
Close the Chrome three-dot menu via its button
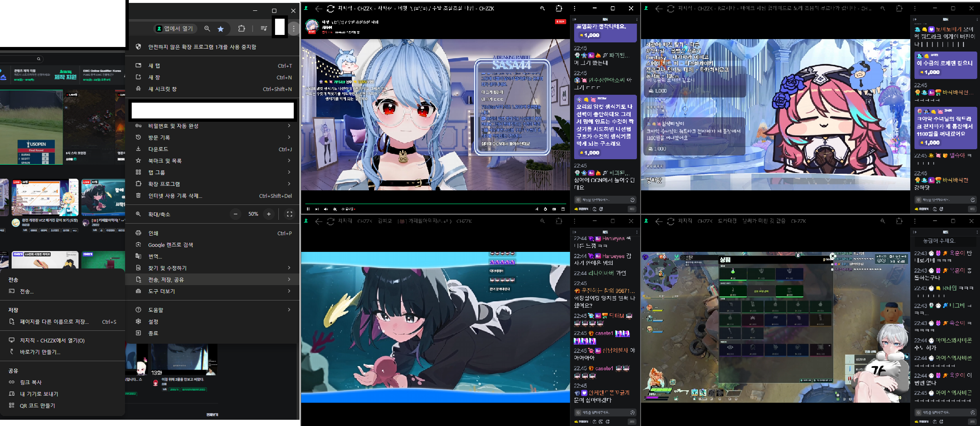pyautogui.click(x=294, y=29)
